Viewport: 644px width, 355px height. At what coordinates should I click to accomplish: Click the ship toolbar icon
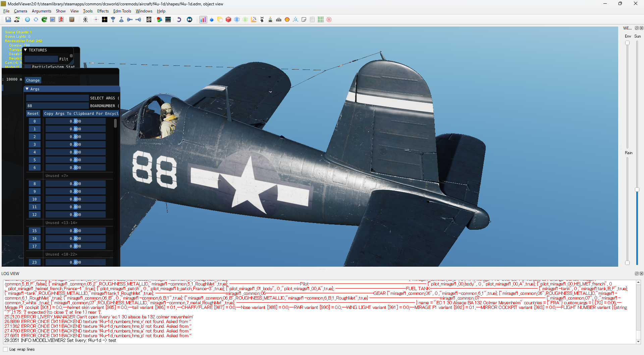[270, 19]
